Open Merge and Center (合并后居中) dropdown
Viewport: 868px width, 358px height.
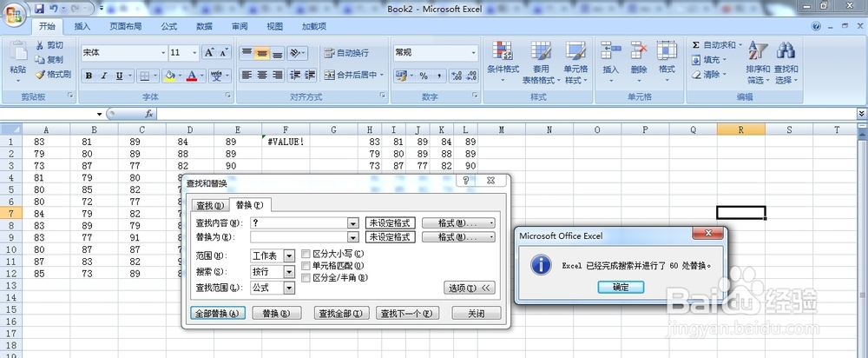pos(383,75)
